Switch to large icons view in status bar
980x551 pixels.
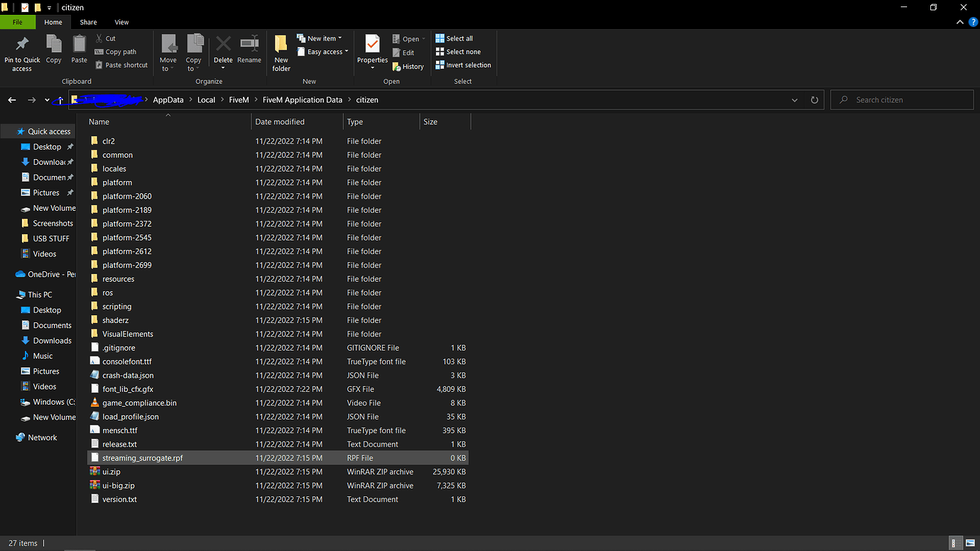(969, 543)
